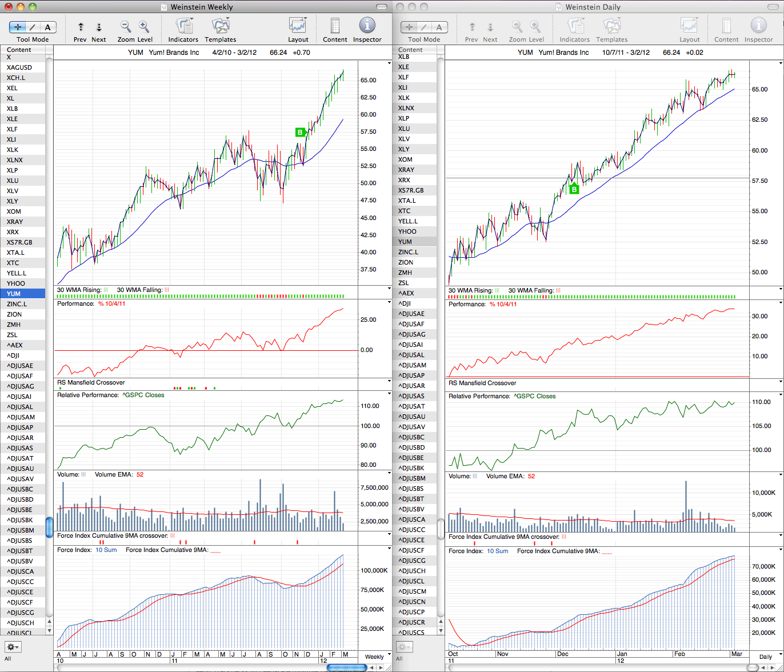This screenshot has height=672, width=784.
Task: Click Prev arrow in Weinstein Daily toolbar
Action: tap(472, 27)
